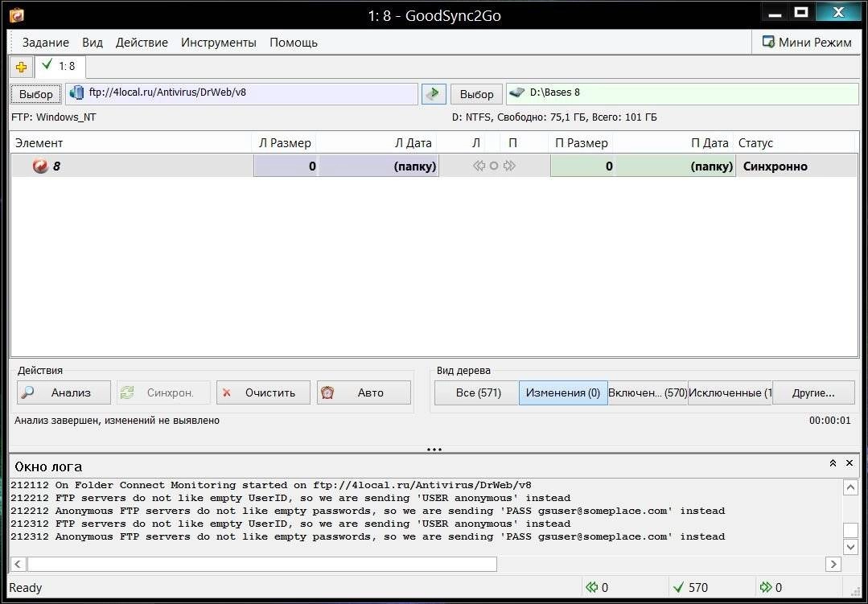
Task: Start Анализ
Action: [x=64, y=392]
